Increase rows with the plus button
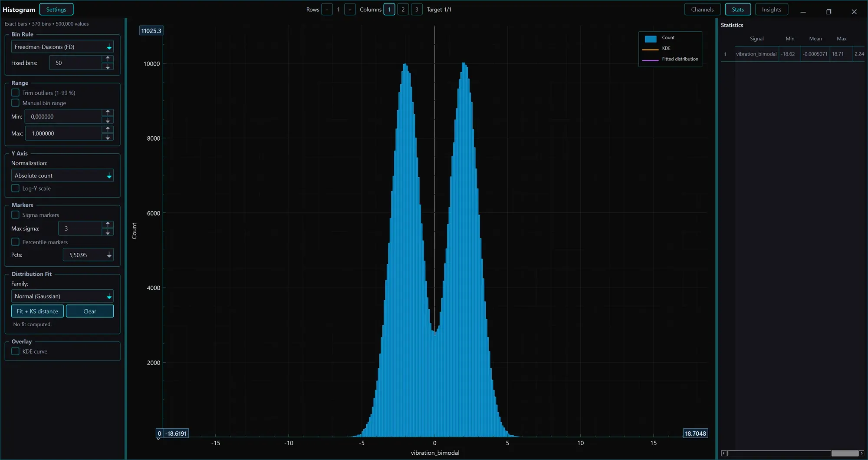The width and height of the screenshot is (868, 460). click(x=350, y=10)
